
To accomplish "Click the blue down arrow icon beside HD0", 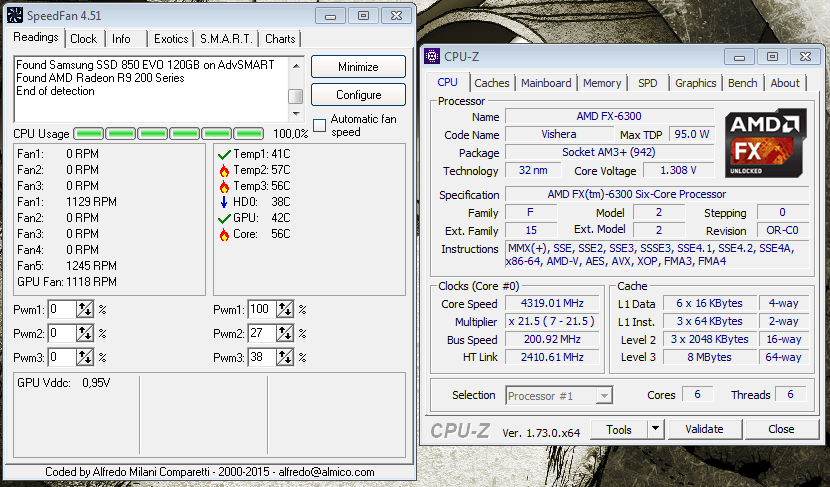I will coord(224,202).
